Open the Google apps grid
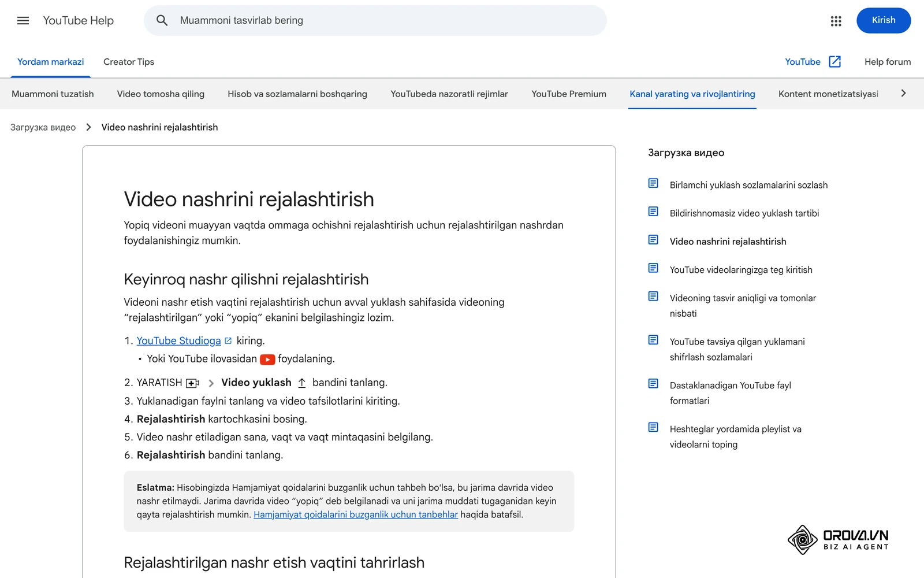 pyautogui.click(x=836, y=21)
